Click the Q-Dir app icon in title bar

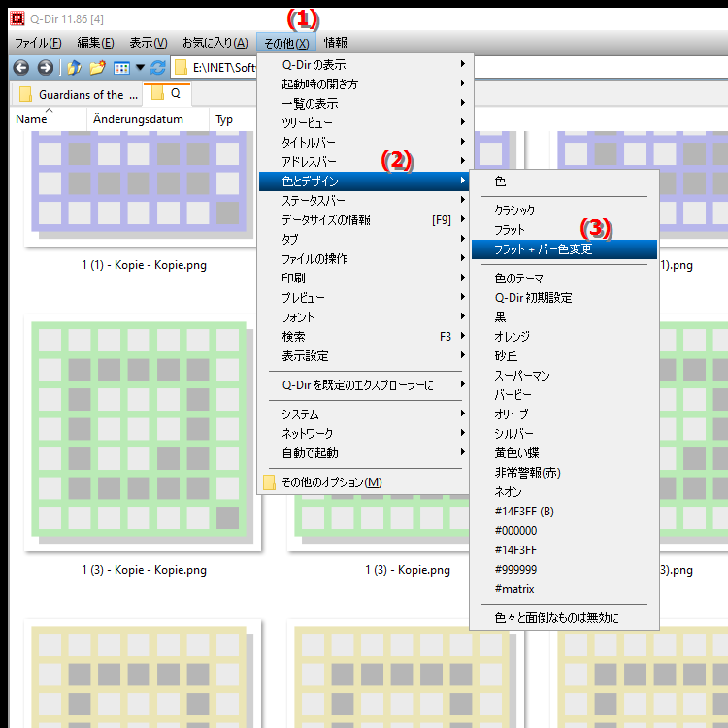click(17, 18)
